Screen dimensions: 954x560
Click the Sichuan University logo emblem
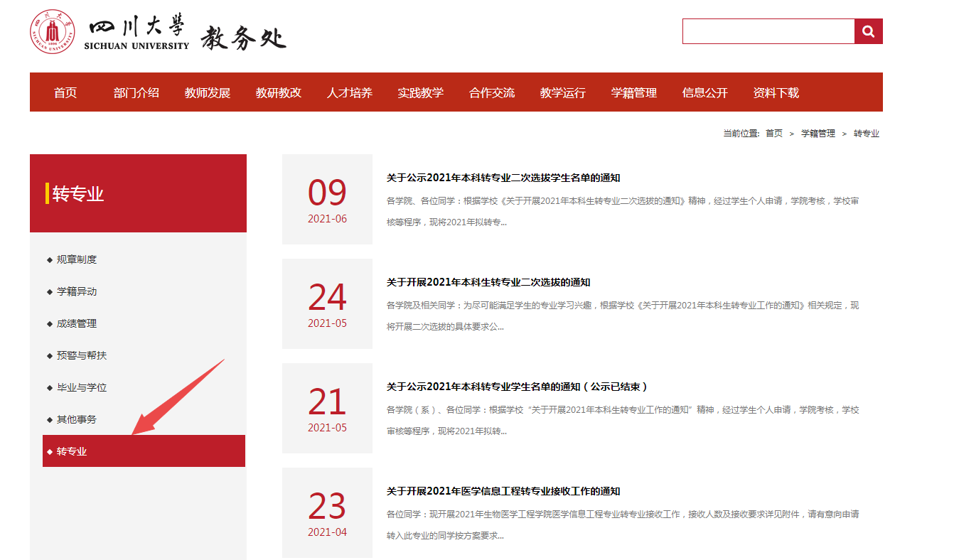click(52, 32)
